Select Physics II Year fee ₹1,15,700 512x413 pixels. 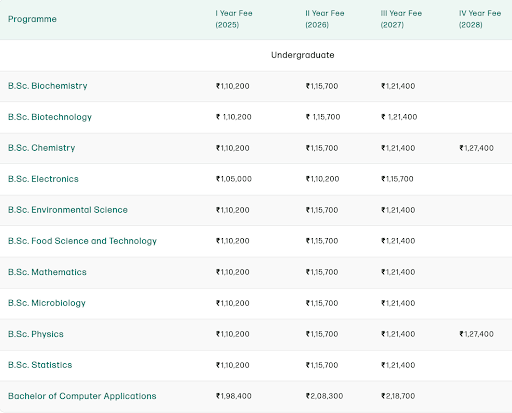tap(322, 334)
